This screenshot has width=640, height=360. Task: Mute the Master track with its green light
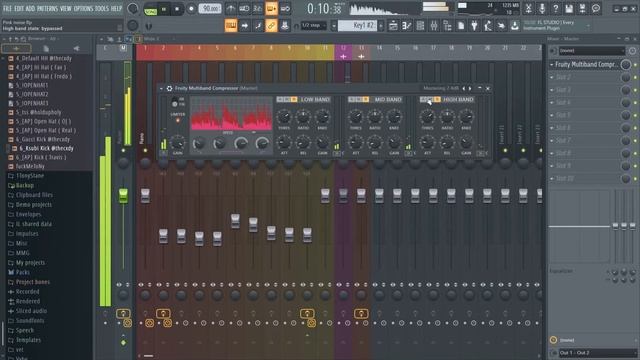point(123,151)
